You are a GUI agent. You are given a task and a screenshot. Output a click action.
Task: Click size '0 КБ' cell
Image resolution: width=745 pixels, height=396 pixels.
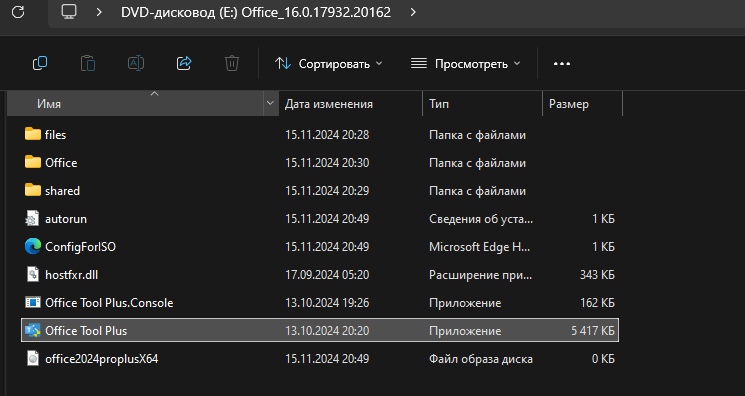click(x=603, y=359)
